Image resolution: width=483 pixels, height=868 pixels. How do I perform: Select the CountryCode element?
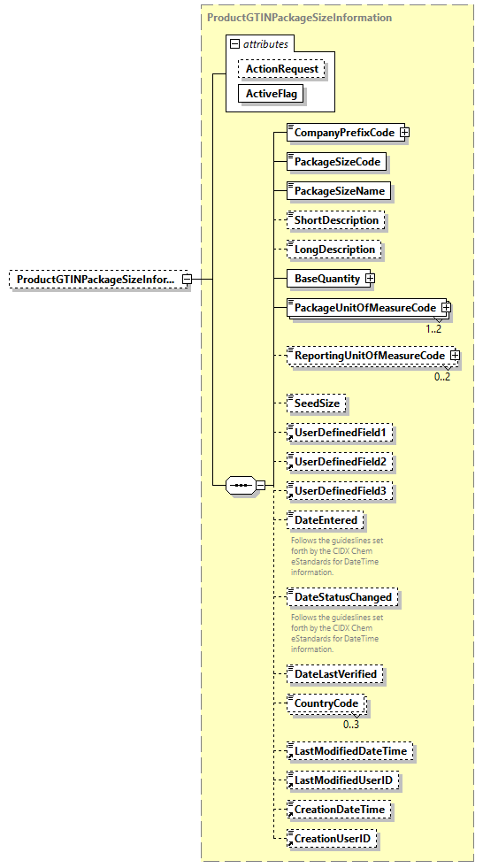pos(326,703)
